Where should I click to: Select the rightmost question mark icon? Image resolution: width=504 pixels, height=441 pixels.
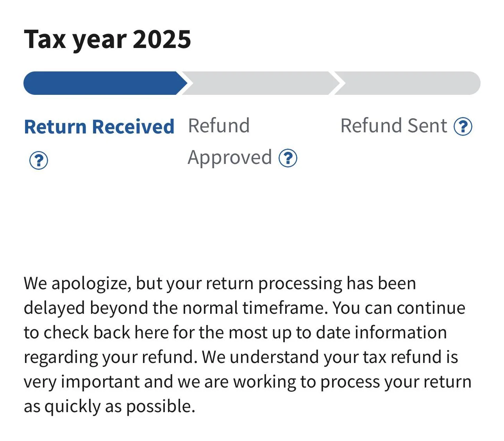point(463,127)
